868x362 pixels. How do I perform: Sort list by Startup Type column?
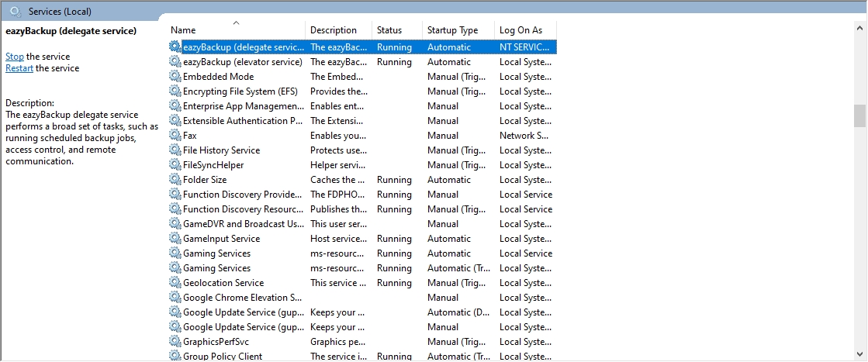(x=452, y=30)
